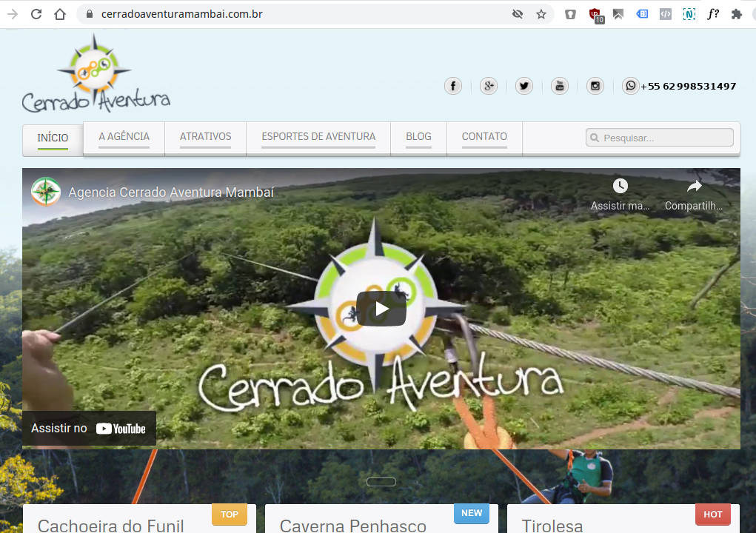Open the Twitter social icon
This screenshot has width=756, height=533.
524,86
